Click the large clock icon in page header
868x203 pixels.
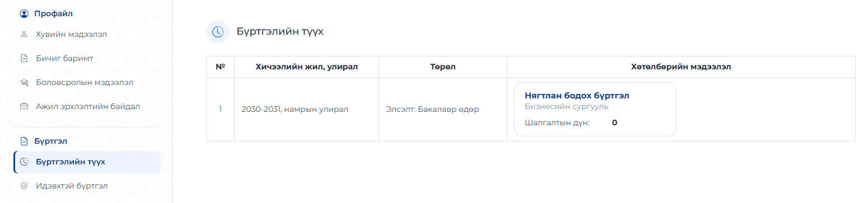[218, 31]
